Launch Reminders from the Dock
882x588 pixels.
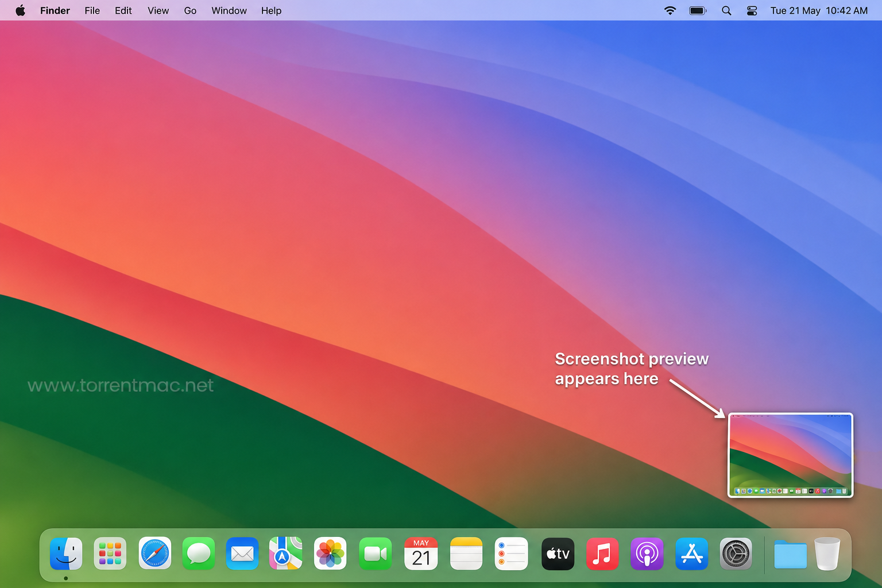511,554
